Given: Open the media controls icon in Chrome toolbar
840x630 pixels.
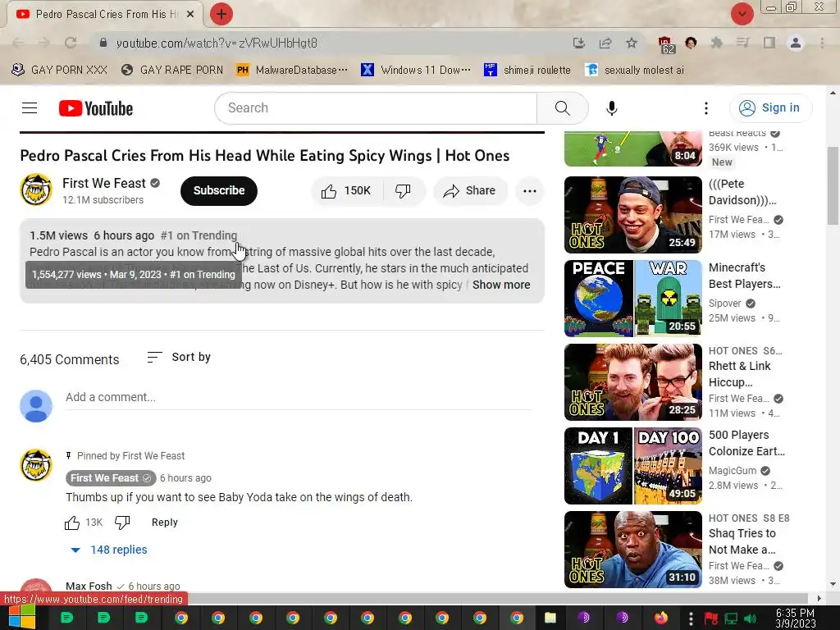Looking at the screenshot, I should pyautogui.click(x=742, y=43).
